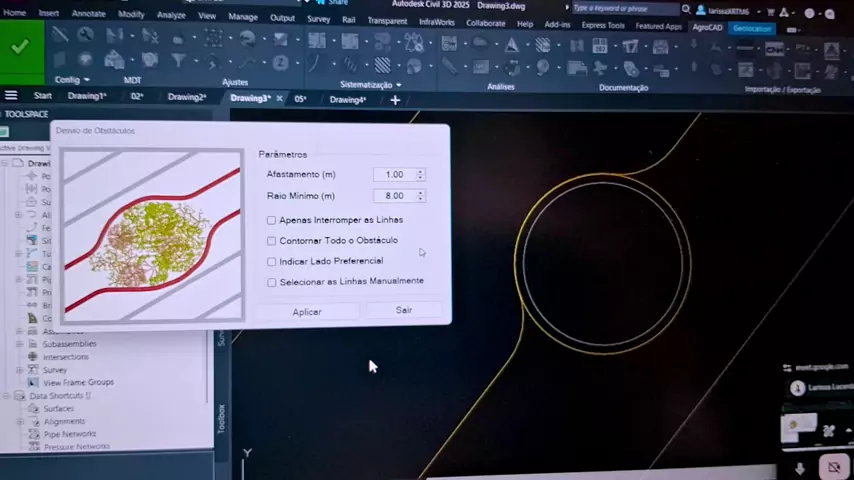The width and height of the screenshot is (854, 480).
Task: Click the Z circle icon in Ajustes panel
Action: [281, 62]
